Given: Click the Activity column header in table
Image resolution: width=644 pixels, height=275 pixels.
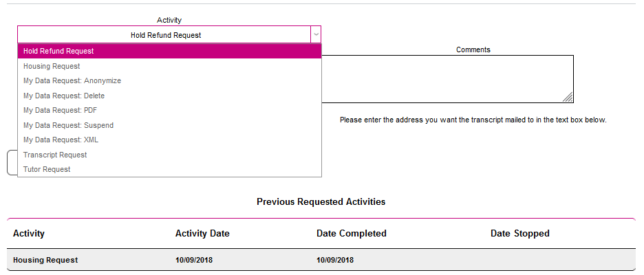Looking at the screenshot, I should pyautogui.click(x=29, y=234).
